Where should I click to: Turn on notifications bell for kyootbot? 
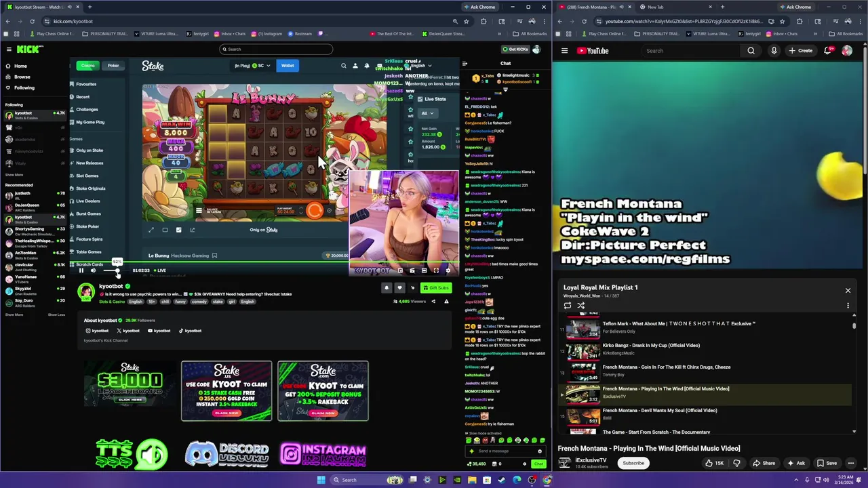(387, 287)
